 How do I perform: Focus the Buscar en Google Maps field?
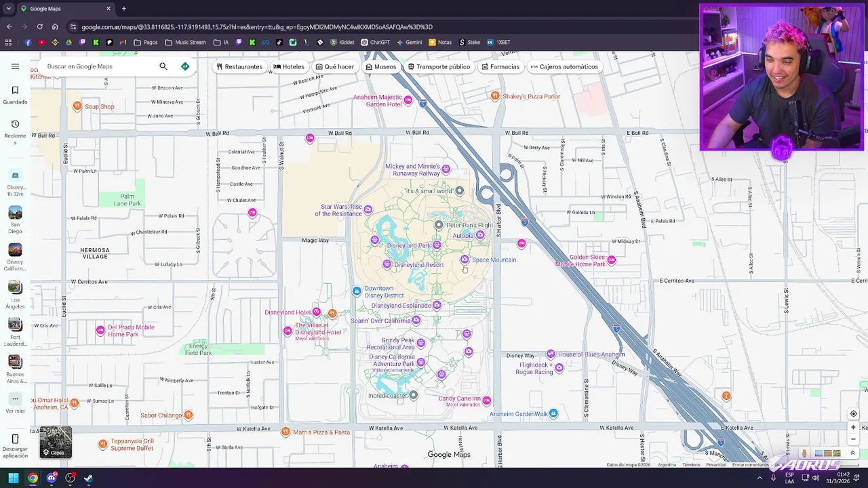point(98,66)
